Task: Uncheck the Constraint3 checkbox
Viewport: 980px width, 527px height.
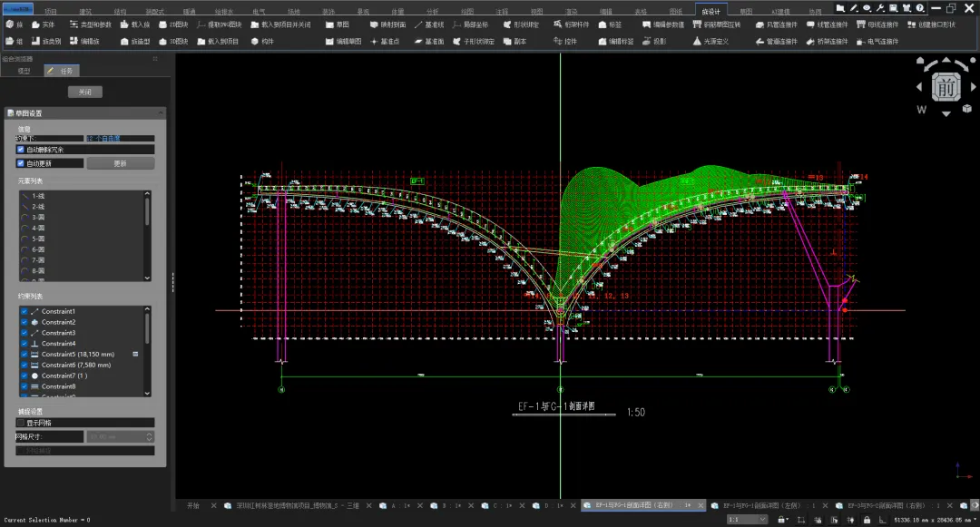Action: [24, 333]
